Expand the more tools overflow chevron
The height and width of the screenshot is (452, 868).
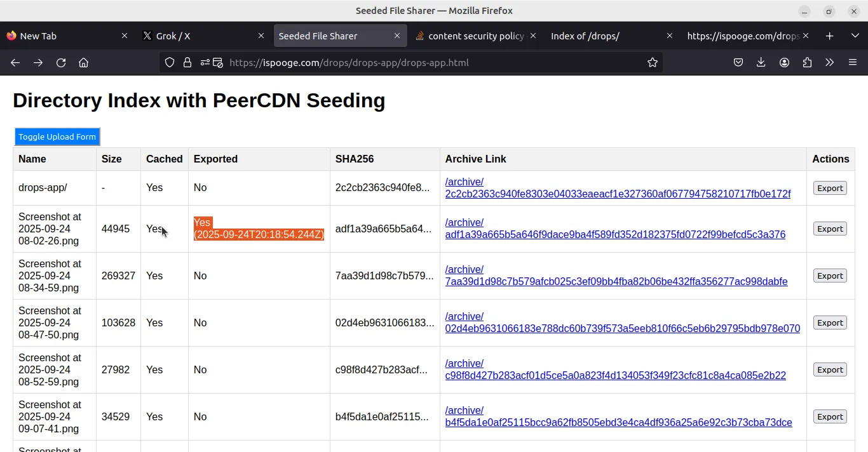coord(829,62)
